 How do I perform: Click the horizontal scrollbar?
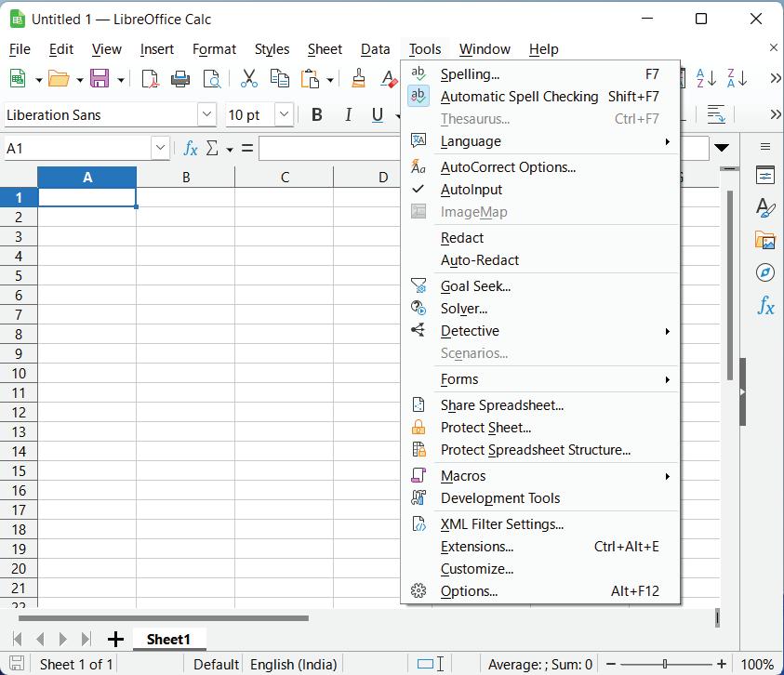click(x=164, y=618)
